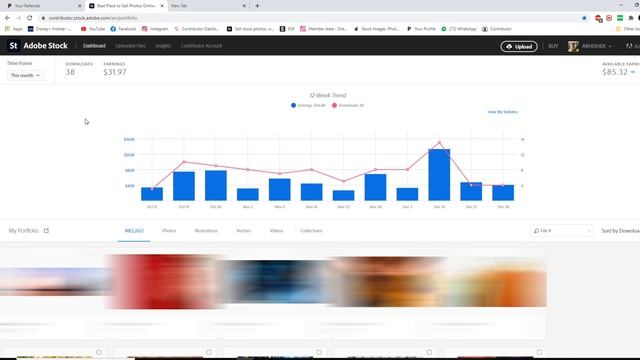Click the Adobe logo at header right
640x360 pixels.
pyautogui.click(x=629, y=46)
